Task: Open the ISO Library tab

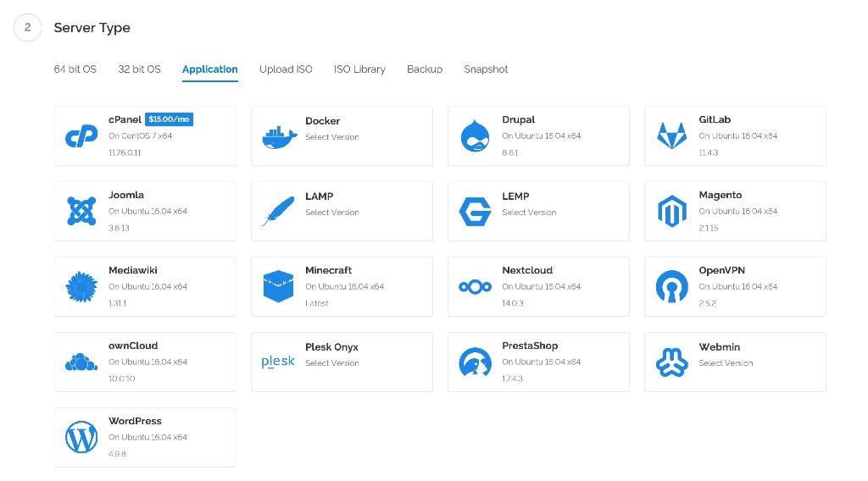Action: pyautogui.click(x=359, y=69)
